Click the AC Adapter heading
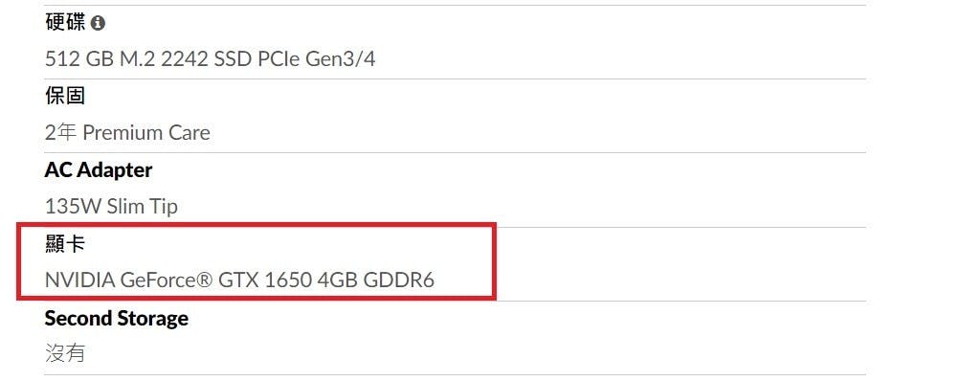 point(99,170)
